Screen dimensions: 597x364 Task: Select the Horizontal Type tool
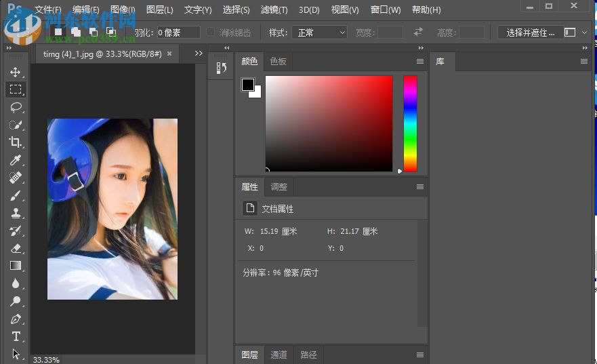coord(16,337)
